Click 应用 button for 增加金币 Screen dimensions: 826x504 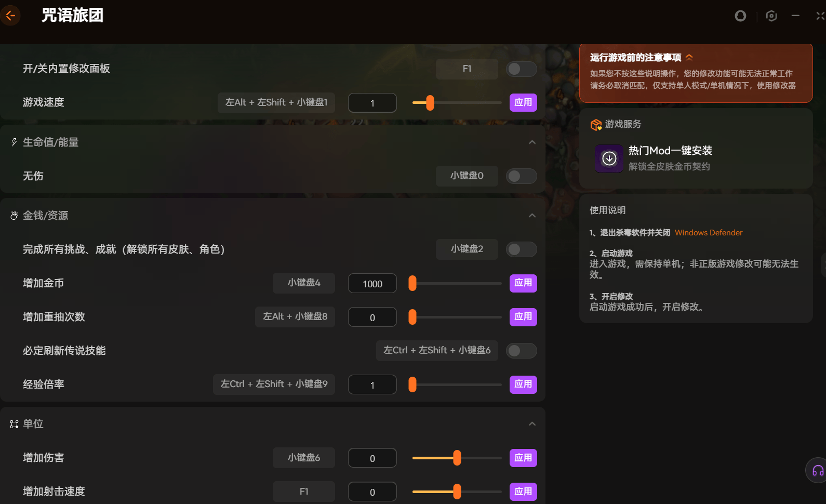point(523,283)
